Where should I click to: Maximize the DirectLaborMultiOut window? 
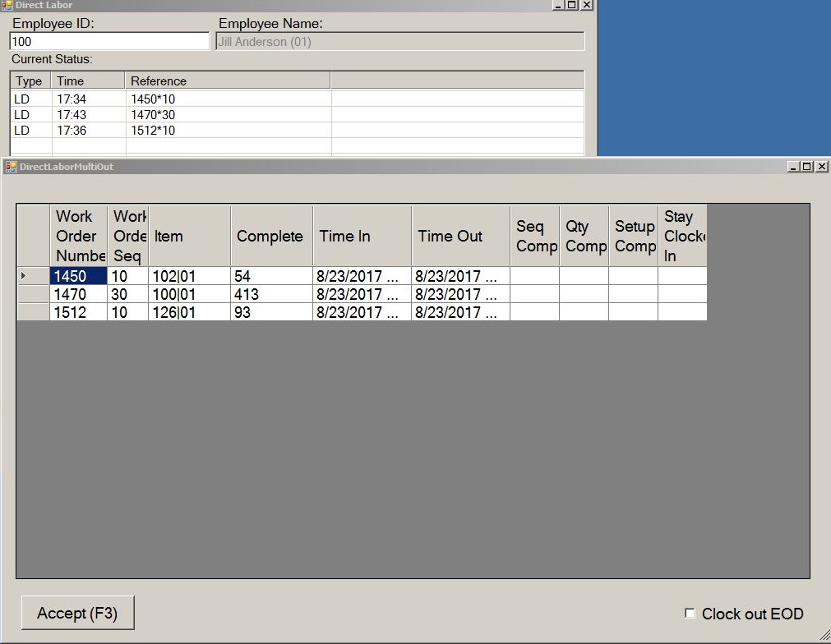[x=806, y=167]
